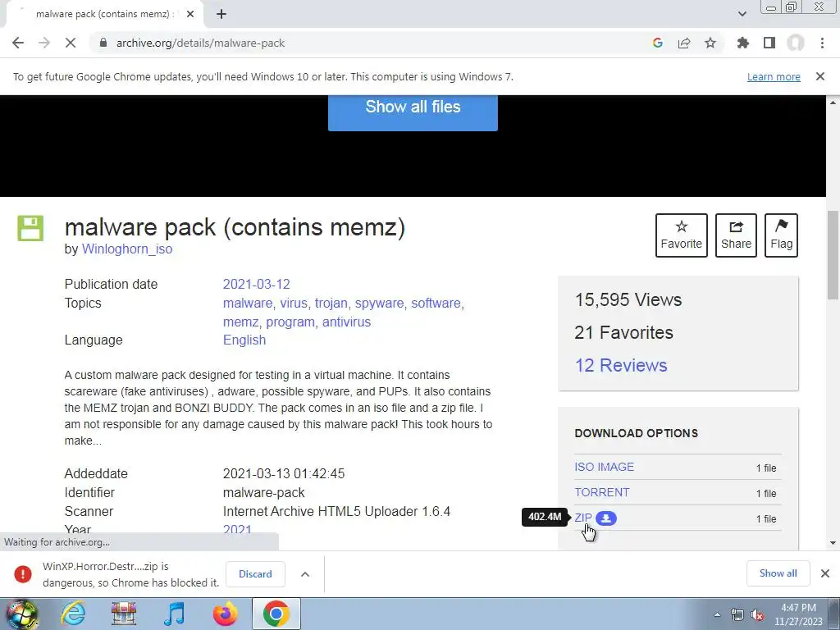Open the 12 Reviews link
840x630 pixels.
pos(621,365)
